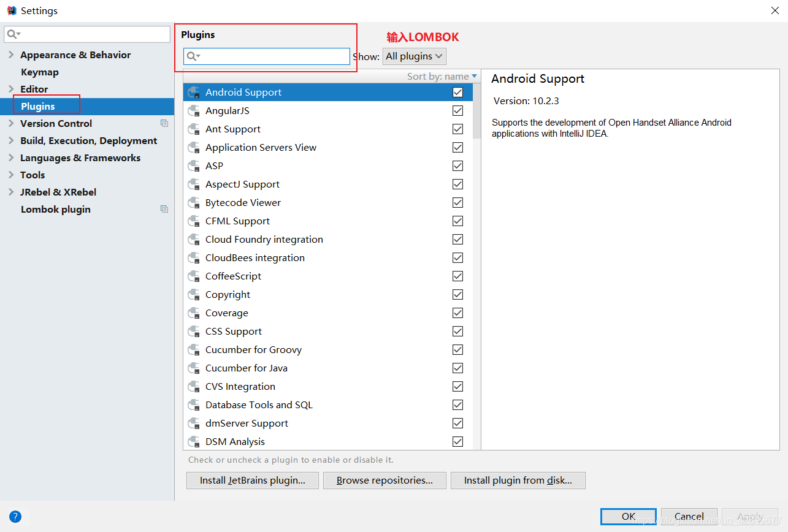Image resolution: width=788 pixels, height=532 pixels.
Task: Expand Build, Execution, Deployment section
Action: [x=11, y=140]
